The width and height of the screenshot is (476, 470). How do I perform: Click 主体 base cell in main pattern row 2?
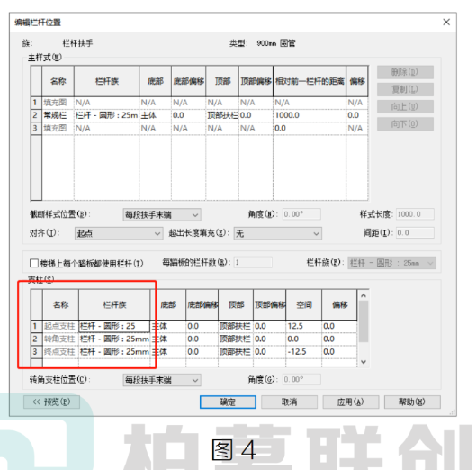click(155, 115)
